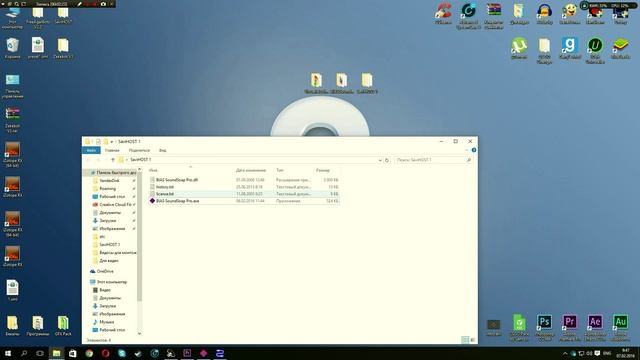The width and height of the screenshot is (640, 360).
Task: Click the clock in the taskbar
Action: [x=625, y=353]
